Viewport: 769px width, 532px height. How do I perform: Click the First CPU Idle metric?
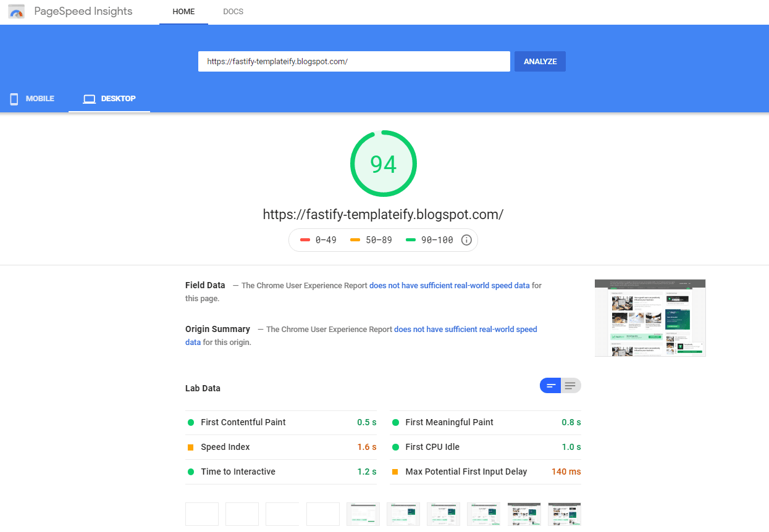485,447
